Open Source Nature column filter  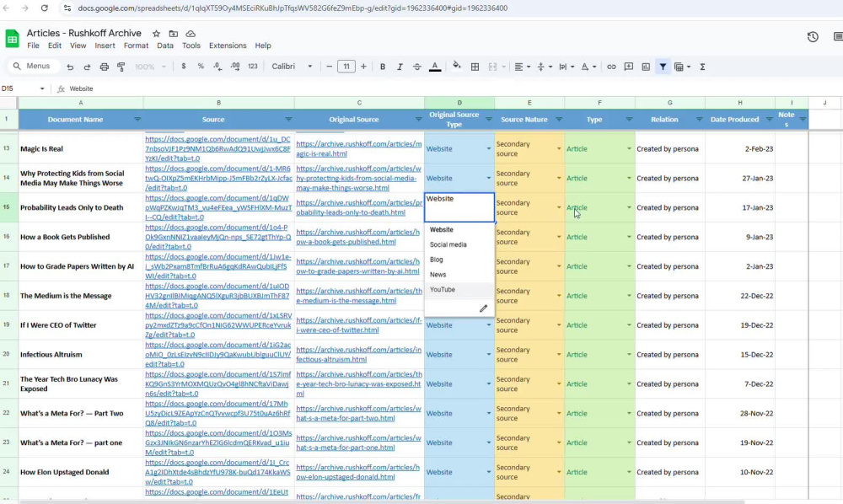559,120
